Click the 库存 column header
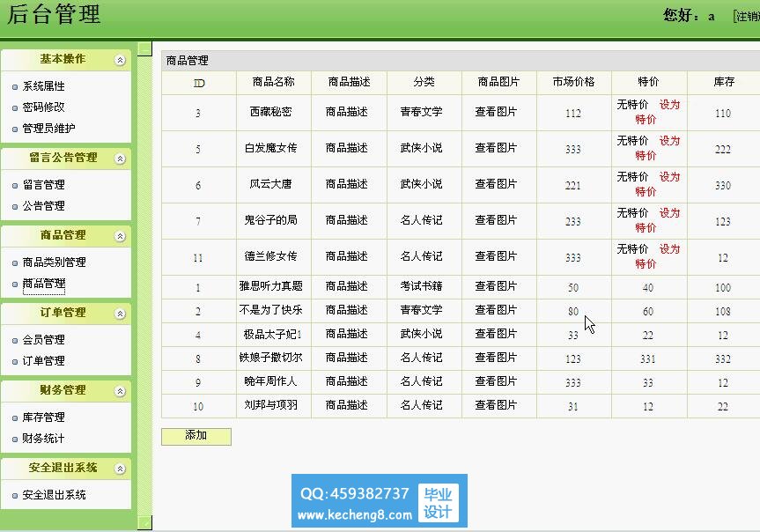Screen dimensions: 760x532 tap(724, 82)
